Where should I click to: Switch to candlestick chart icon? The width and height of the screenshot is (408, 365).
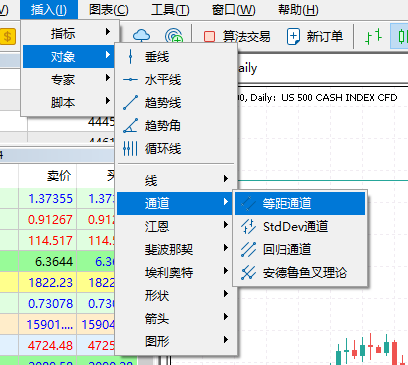pyautogui.click(x=401, y=36)
